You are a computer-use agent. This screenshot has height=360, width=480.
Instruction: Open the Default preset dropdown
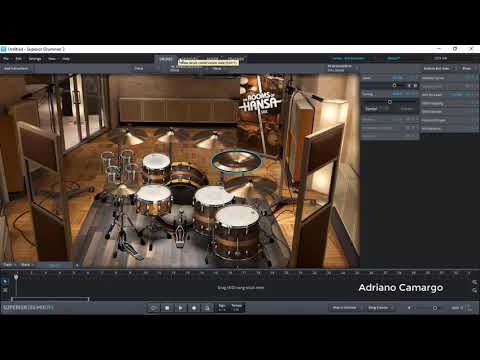tap(393, 58)
